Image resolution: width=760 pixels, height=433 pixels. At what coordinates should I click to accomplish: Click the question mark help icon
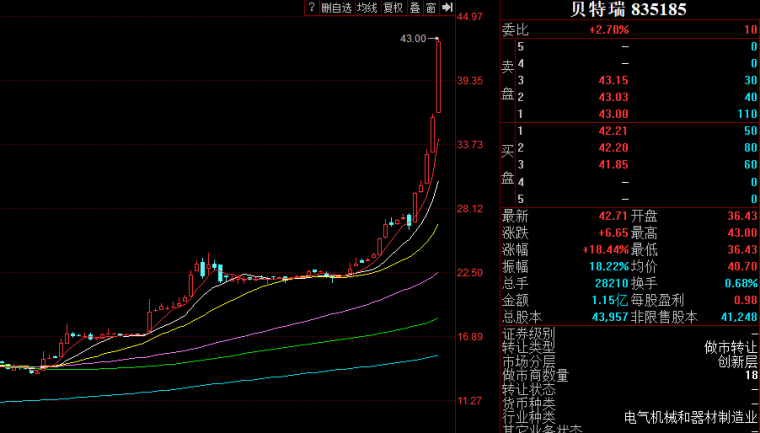coord(311,8)
